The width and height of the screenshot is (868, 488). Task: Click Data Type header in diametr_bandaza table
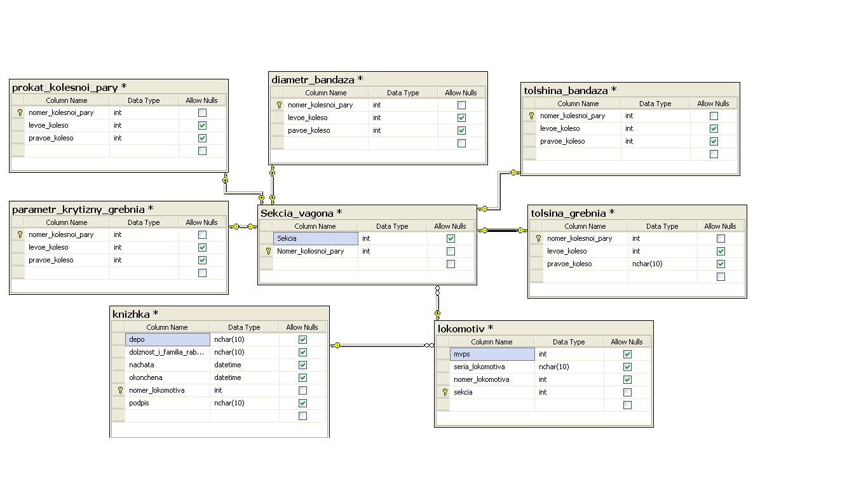pyautogui.click(x=403, y=93)
